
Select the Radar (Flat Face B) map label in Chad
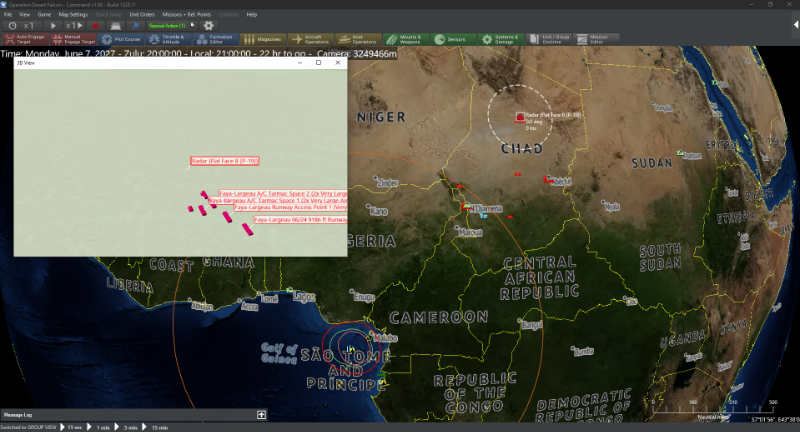pyautogui.click(x=553, y=115)
